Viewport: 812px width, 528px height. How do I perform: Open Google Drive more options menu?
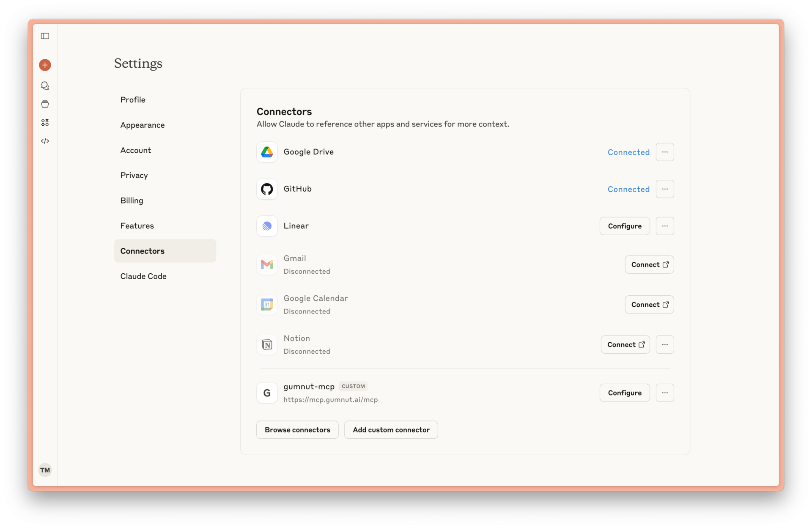click(664, 152)
